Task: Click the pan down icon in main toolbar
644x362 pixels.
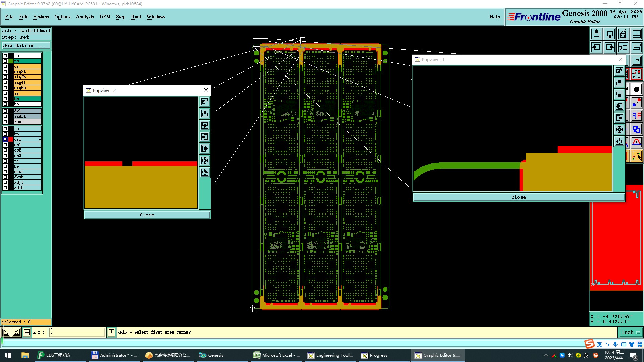Action: click(x=610, y=34)
